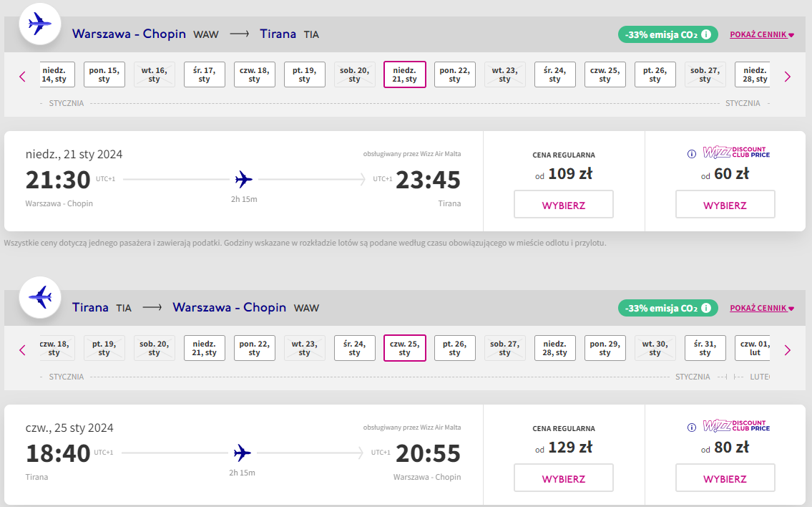Show Wizz Discount Club info for 60 zł price

coord(691,153)
